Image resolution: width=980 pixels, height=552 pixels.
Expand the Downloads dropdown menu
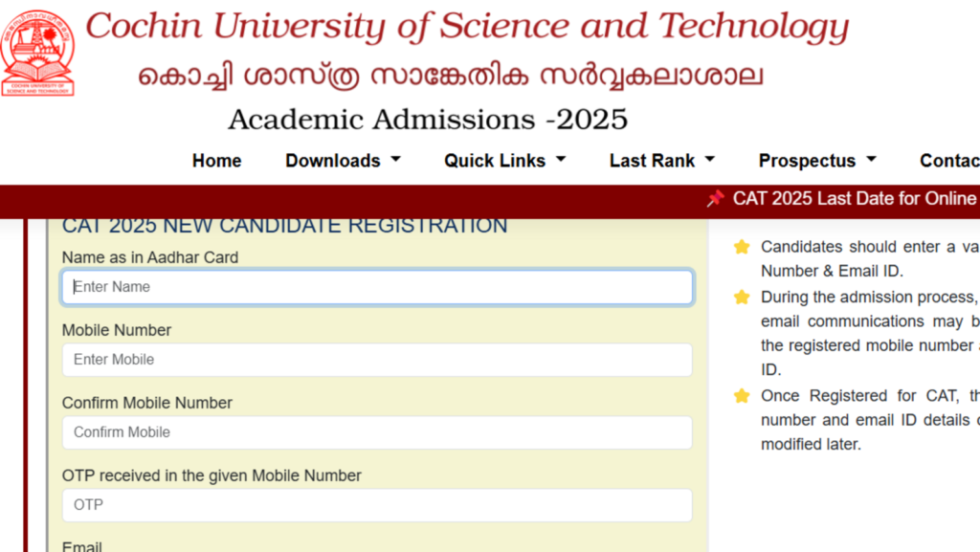343,161
